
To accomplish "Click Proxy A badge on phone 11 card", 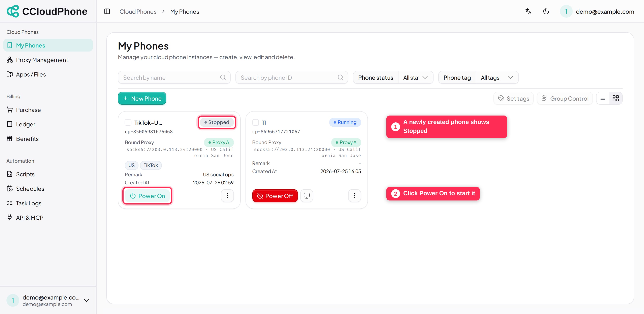I will tap(346, 142).
